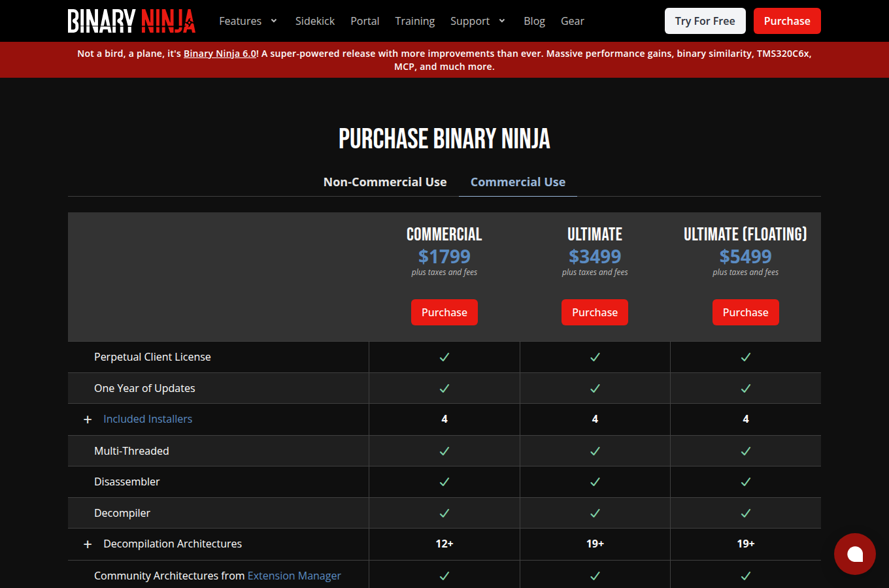Follow the Extension Manager link
This screenshot has width=889, height=588.
click(x=294, y=576)
